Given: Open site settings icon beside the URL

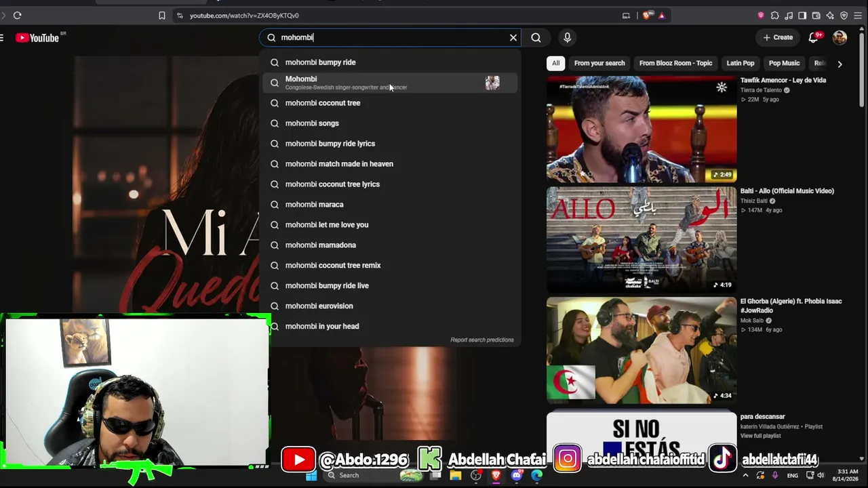Looking at the screenshot, I should pos(180,16).
